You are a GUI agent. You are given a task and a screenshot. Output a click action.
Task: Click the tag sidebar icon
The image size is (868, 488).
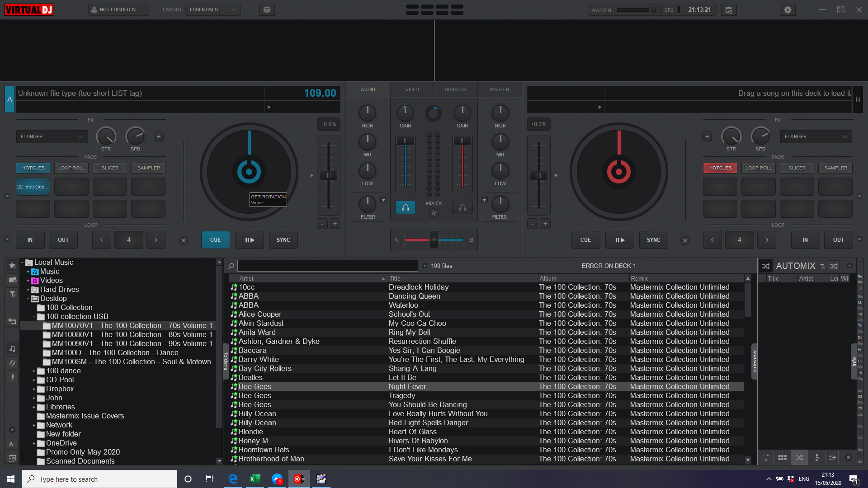(12, 362)
